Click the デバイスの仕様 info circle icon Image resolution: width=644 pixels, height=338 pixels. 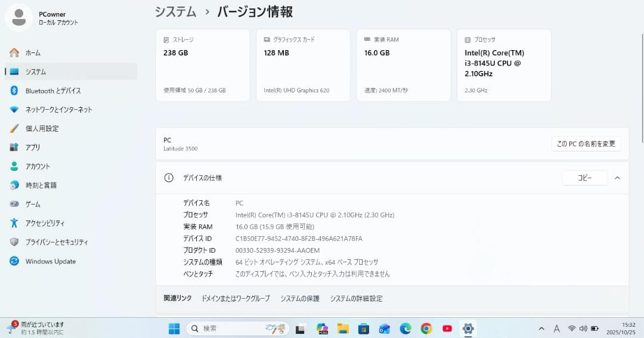pos(169,178)
